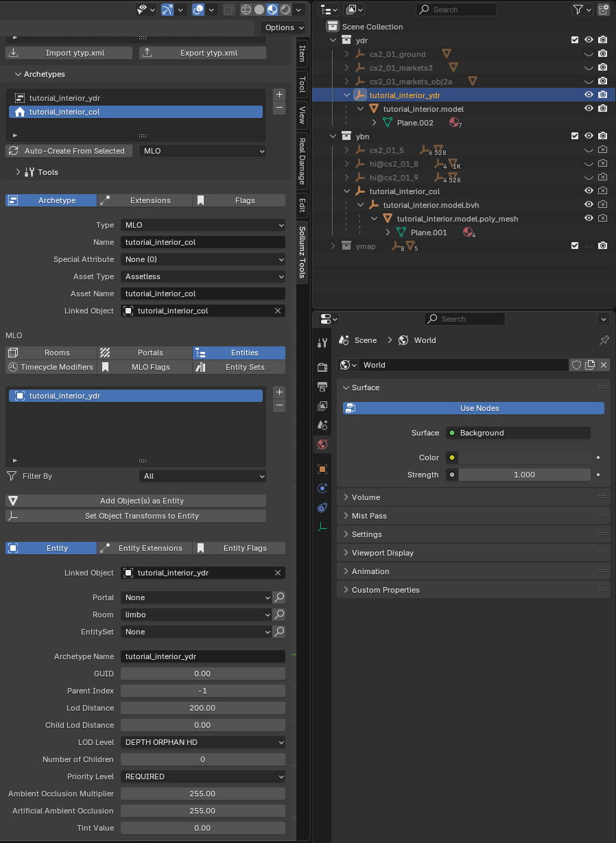Hide tutorial_interior_col in viewport via eye icon
The image size is (616, 843).
coord(589,191)
